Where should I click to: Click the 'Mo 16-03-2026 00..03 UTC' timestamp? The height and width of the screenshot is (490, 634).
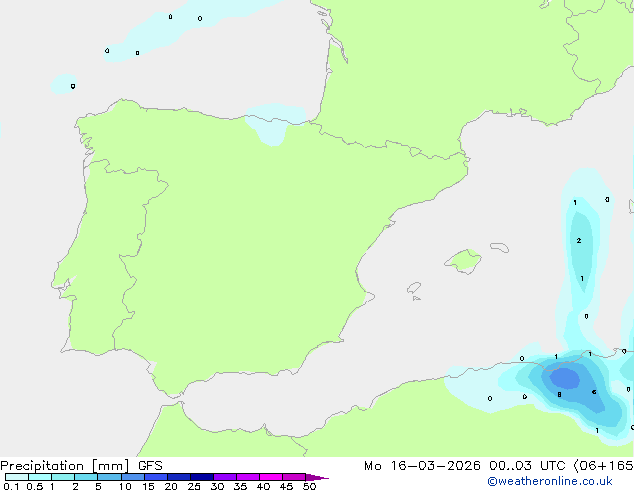pos(465,466)
